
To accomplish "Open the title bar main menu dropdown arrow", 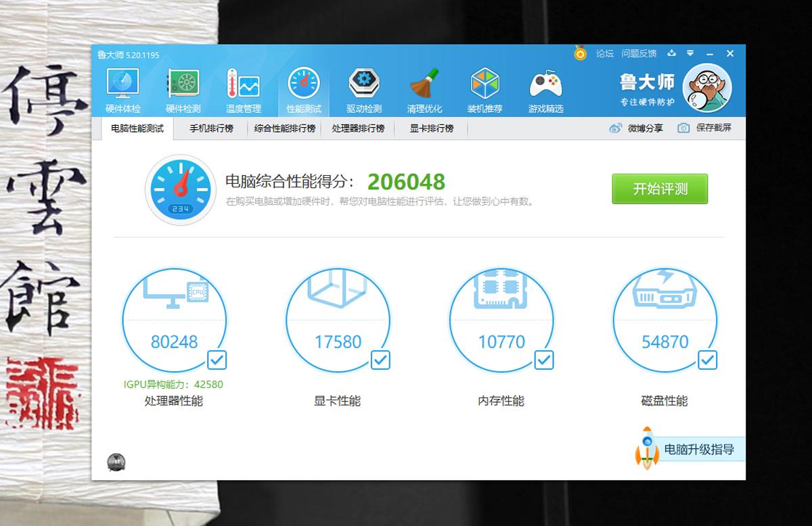I will tap(690, 53).
